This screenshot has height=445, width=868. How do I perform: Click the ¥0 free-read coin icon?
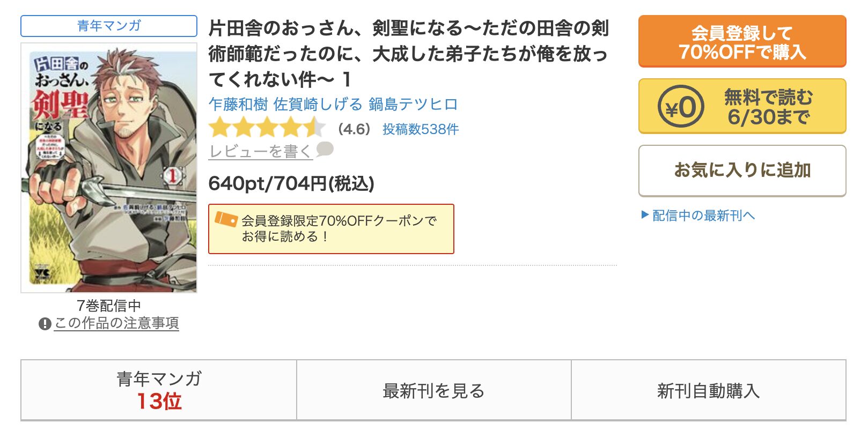pyautogui.click(x=681, y=106)
